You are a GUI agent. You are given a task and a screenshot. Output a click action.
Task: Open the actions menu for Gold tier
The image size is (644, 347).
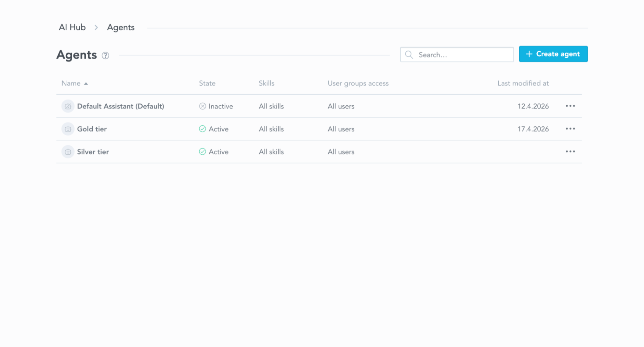coord(570,129)
